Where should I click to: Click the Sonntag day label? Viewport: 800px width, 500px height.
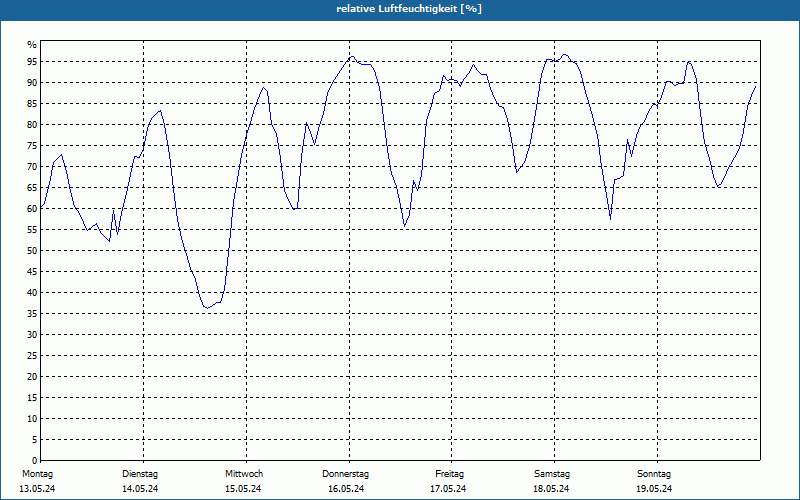coord(654,474)
